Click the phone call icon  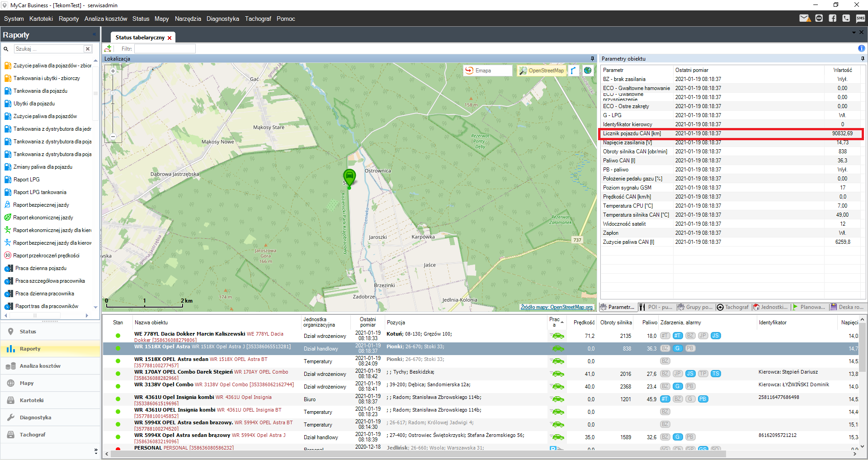pyautogui.click(x=846, y=19)
